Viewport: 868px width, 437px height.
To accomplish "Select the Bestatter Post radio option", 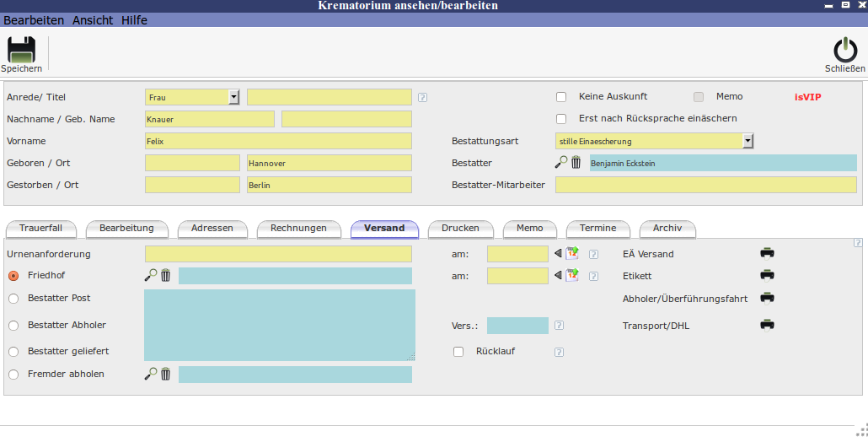I will pyautogui.click(x=13, y=299).
